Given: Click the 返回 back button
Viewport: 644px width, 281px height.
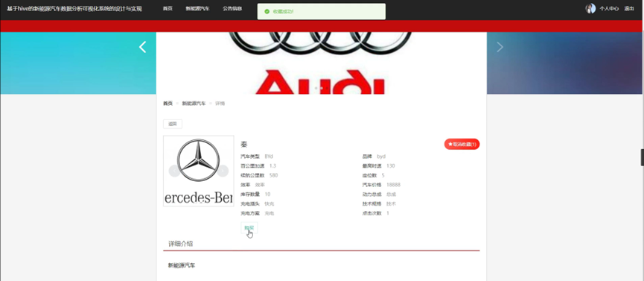Looking at the screenshot, I should 173,124.
